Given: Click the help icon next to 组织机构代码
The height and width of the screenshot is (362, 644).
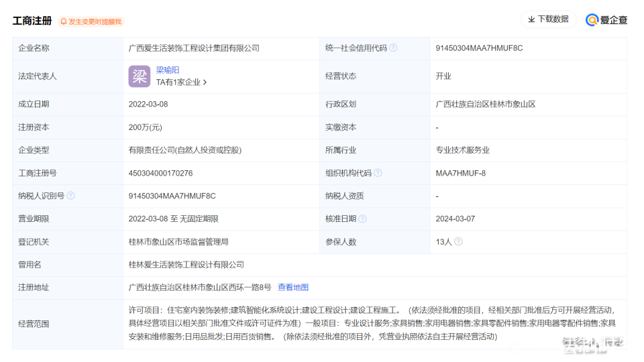Looking at the screenshot, I should pos(378,173).
